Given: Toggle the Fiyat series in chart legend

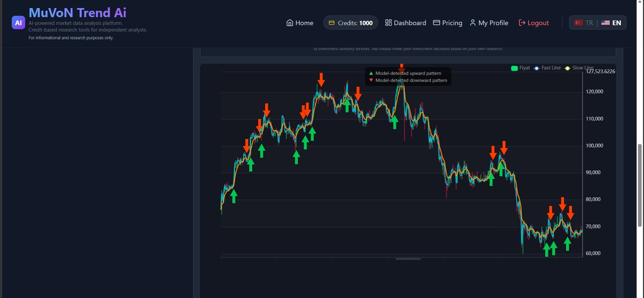Looking at the screenshot, I should click(520, 68).
